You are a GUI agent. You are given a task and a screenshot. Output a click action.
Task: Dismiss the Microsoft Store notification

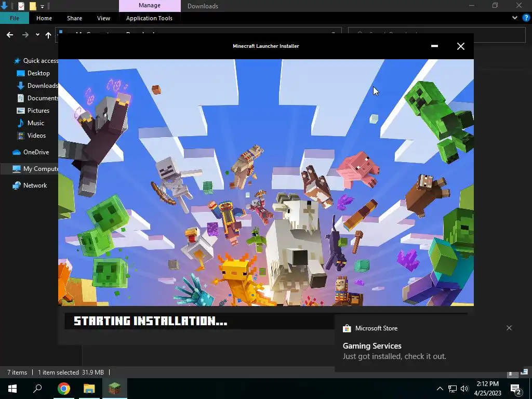click(509, 328)
